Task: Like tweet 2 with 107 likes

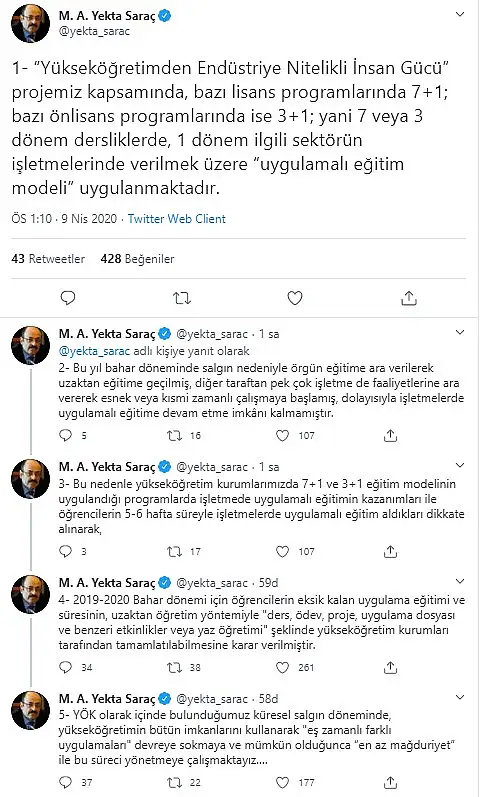Action: click(282, 436)
